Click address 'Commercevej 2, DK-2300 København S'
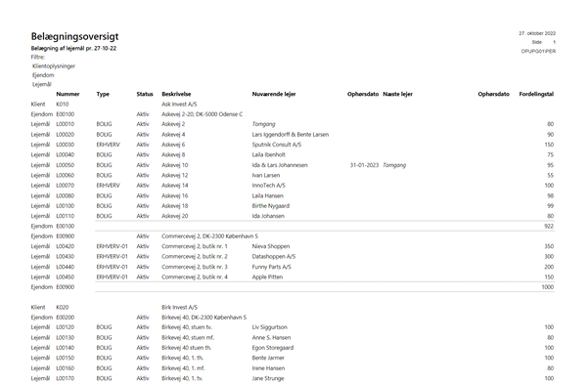Viewport: 588px width, 384px height. point(209,236)
